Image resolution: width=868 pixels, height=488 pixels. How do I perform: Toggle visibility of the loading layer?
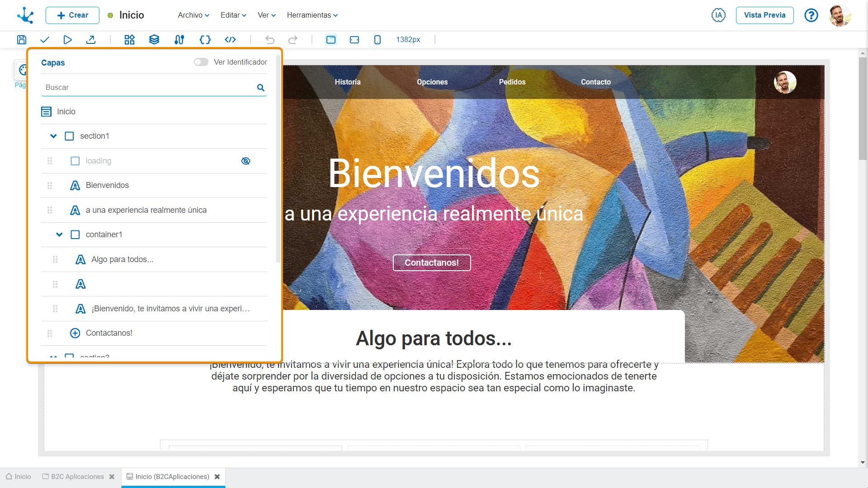tap(246, 161)
